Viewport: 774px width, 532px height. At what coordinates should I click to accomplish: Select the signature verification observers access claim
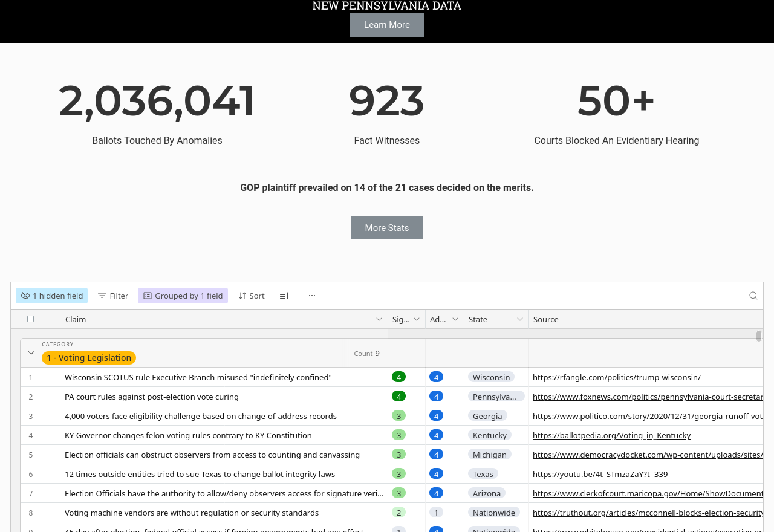click(224, 493)
